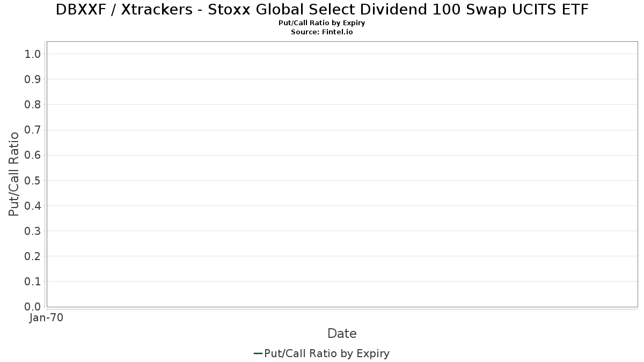Screen dimensions: 644x362
Task: Toggle the "Put/Call Ratio by Expiry" legend label
Action: pos(327,353)
